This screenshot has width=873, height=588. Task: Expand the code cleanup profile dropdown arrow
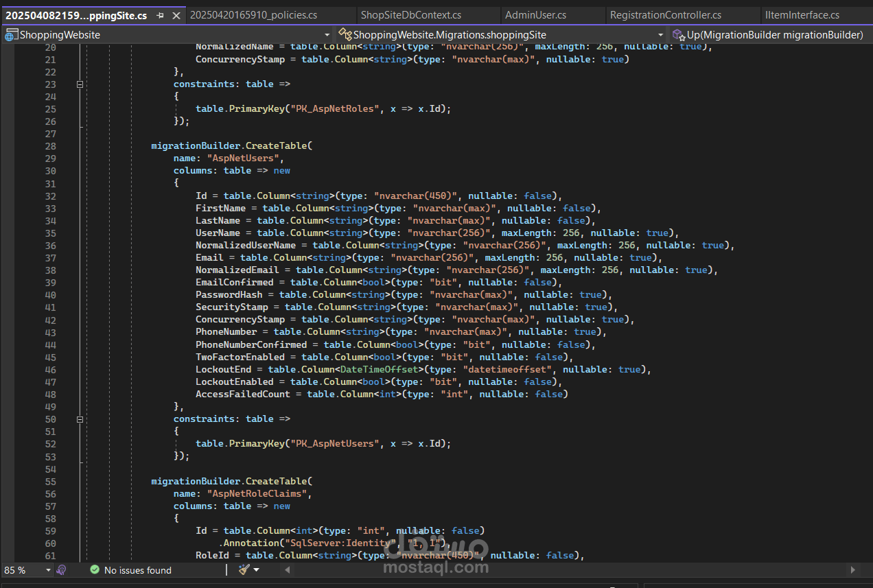click(257, 569)
